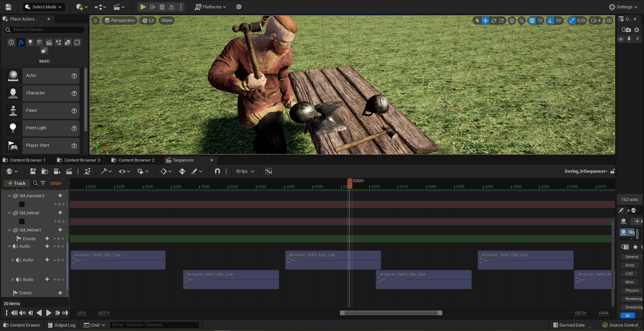This screenshot has width=644, height=331.
Task: Click the playhead marker at frame 0266
Action: [350, 183]
